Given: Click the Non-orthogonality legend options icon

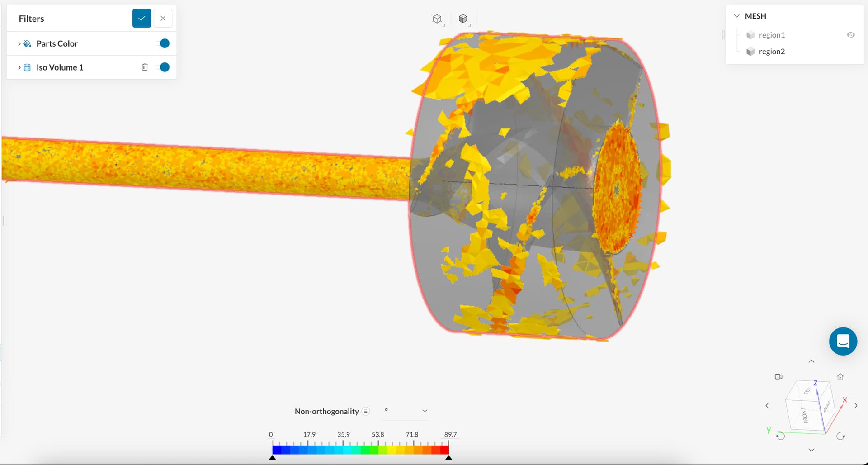Looking at the screenshot, I should 365,411.
